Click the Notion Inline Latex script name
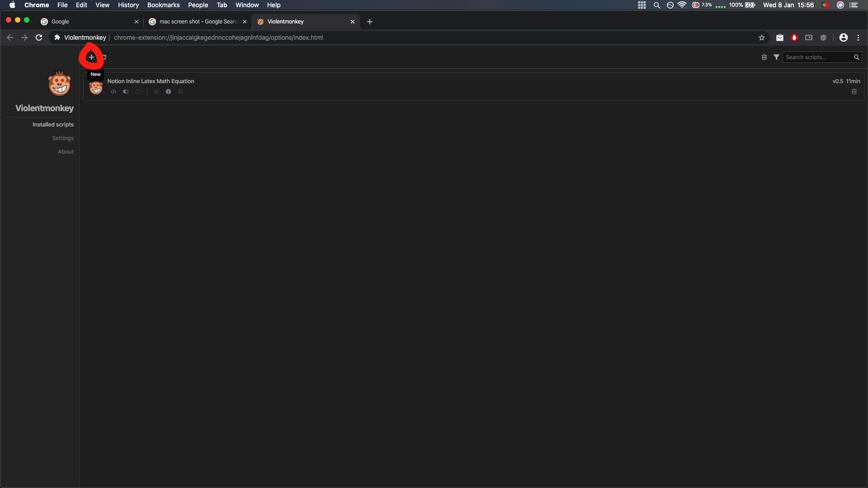868x488 pixels. click(150, 81)
